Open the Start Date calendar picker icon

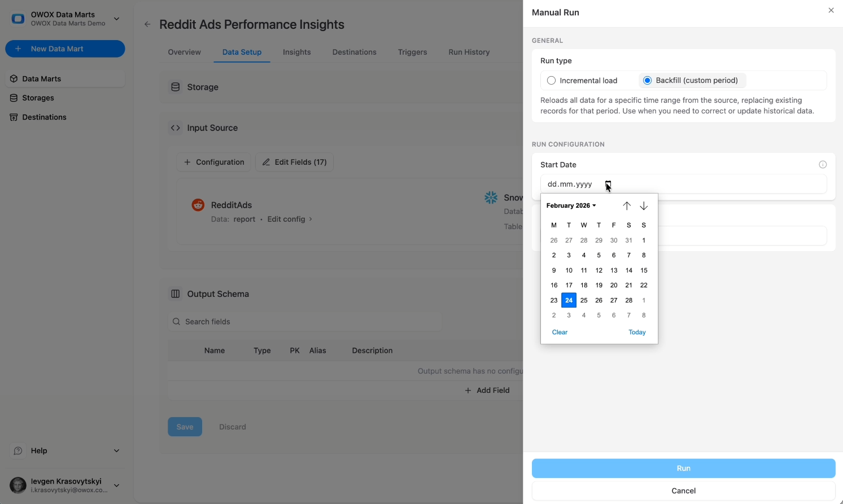point(608,185)
